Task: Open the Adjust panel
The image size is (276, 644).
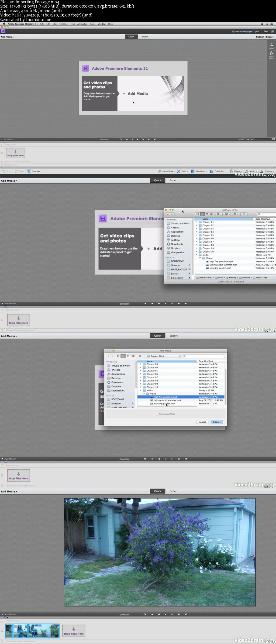Action: coord(271,45)
